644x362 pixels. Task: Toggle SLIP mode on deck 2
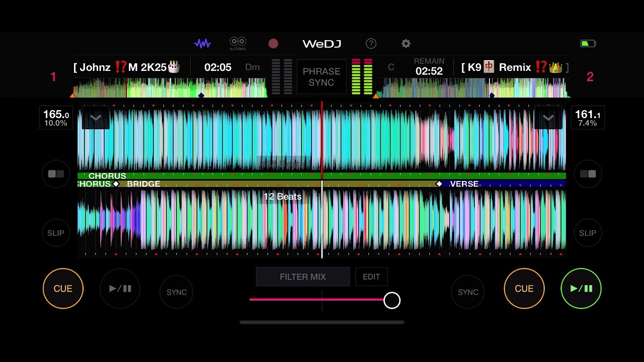point(588,233)
